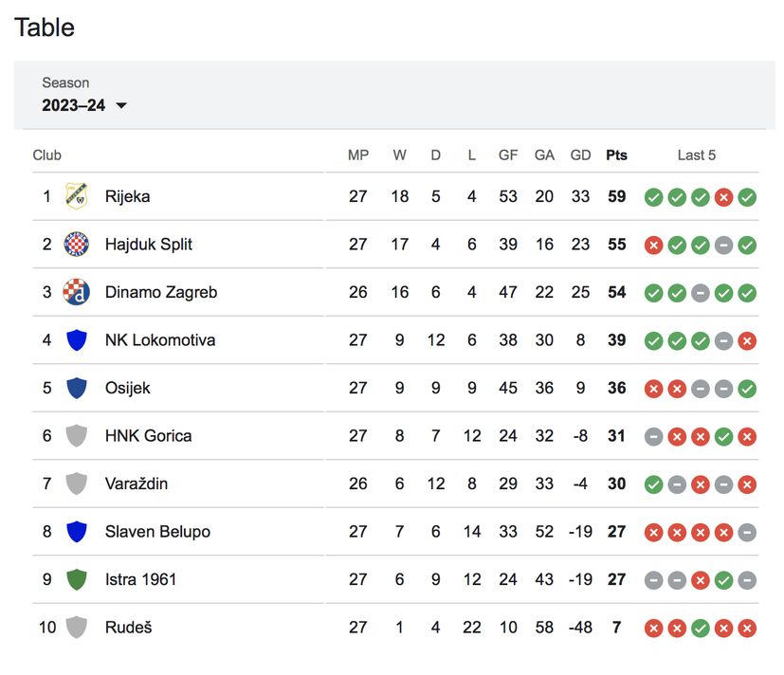Click the Rijeka club crest icon
Viewport: 784px width, 675px height.
[x=76, y=196]
